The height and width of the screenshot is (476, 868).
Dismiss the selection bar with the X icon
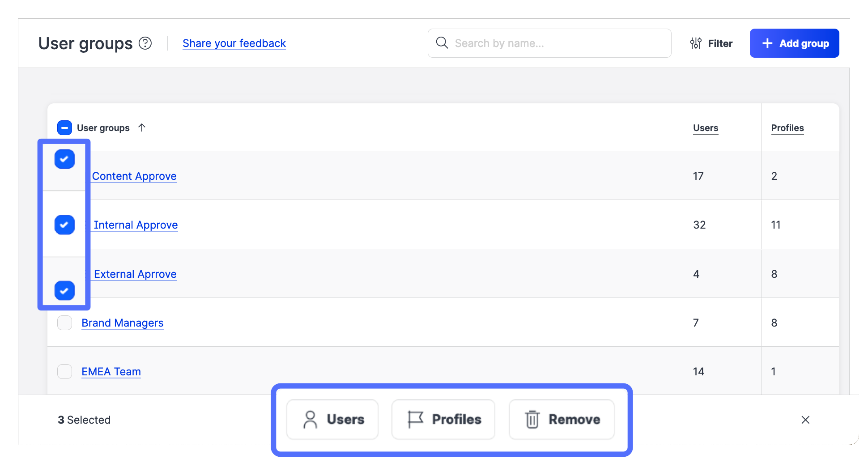(x=805, y=420)
